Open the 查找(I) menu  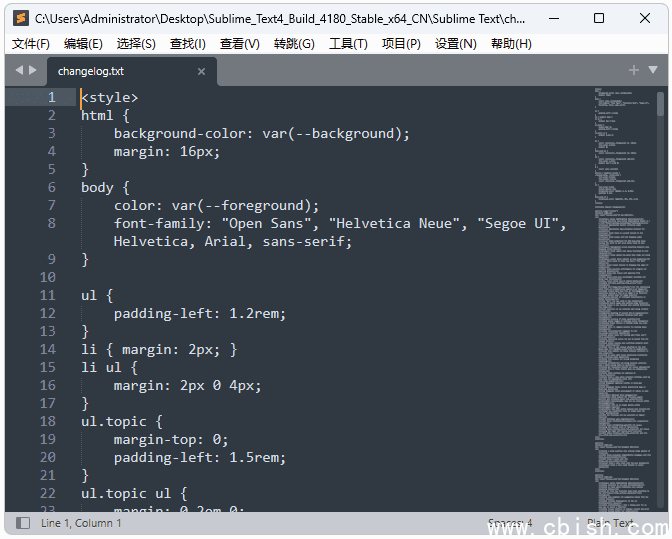[188, 44]
